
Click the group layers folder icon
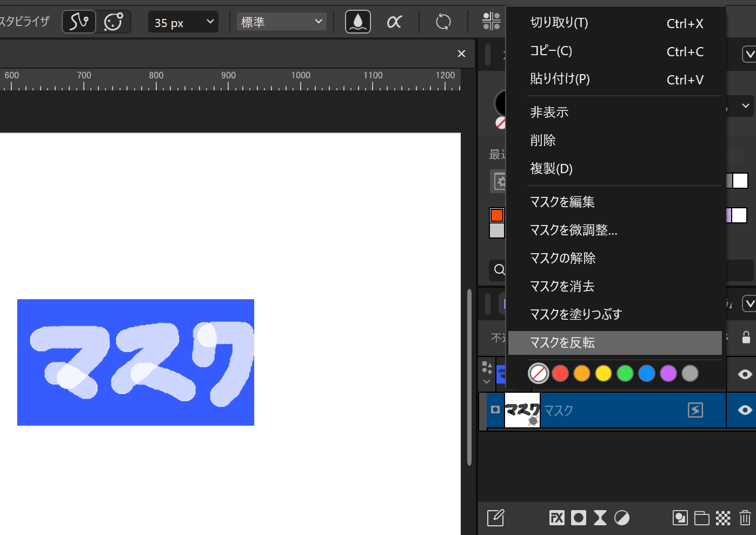coord(701,518)
